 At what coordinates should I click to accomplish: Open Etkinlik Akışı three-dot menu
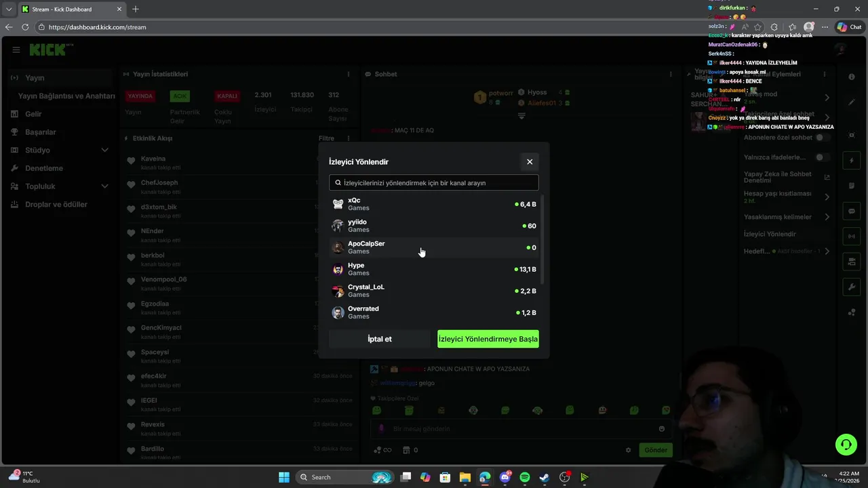(x=349, y=138)
